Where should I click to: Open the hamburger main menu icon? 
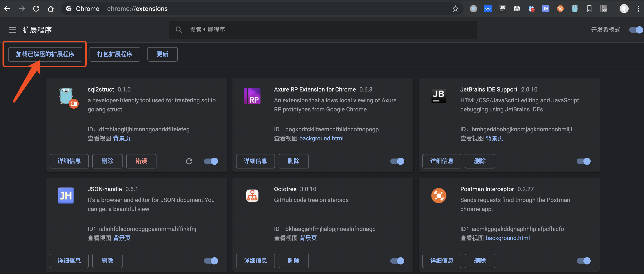point(12,30)
